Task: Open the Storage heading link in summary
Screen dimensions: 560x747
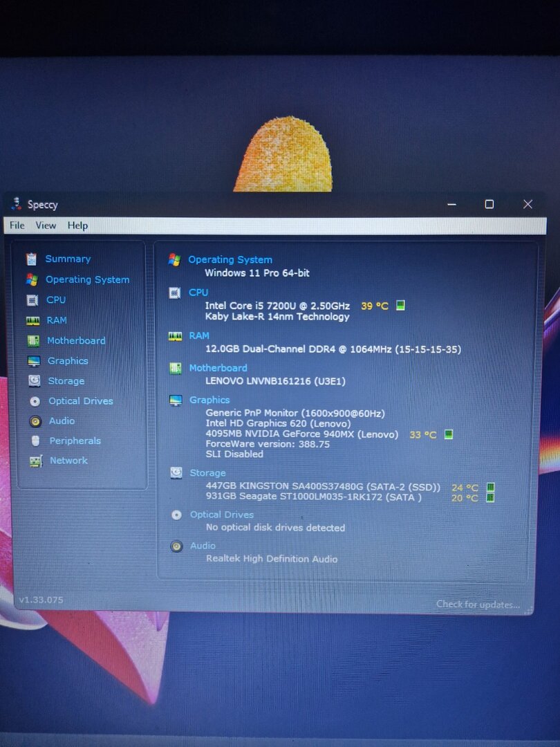Action: 207,472
